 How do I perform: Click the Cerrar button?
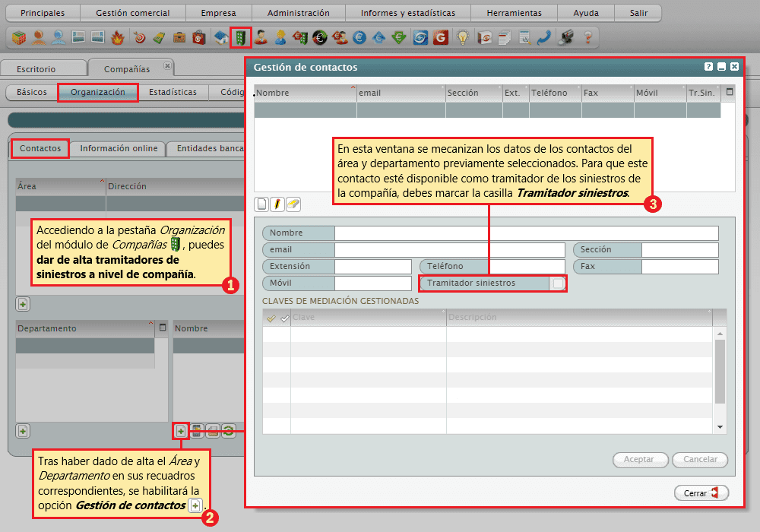(701, 493)
